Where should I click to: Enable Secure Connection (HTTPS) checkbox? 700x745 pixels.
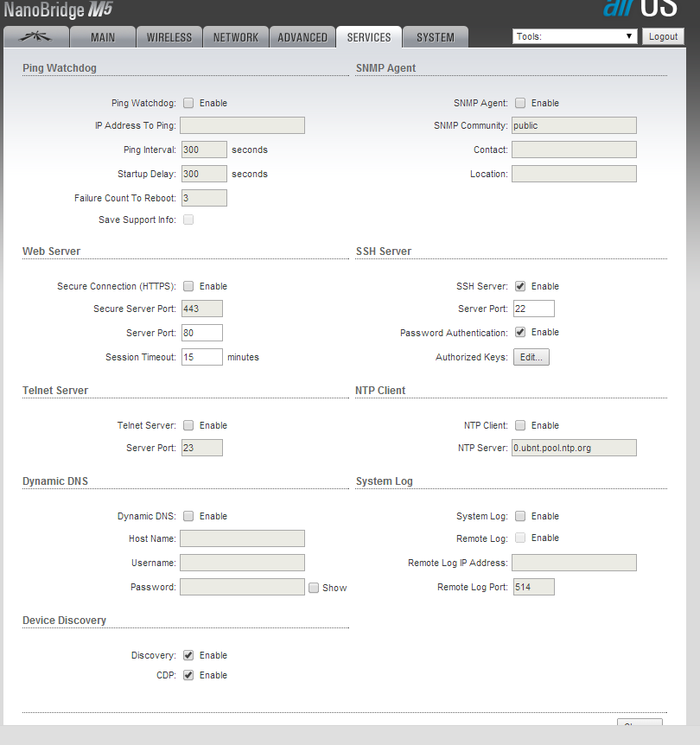(188, 286)
